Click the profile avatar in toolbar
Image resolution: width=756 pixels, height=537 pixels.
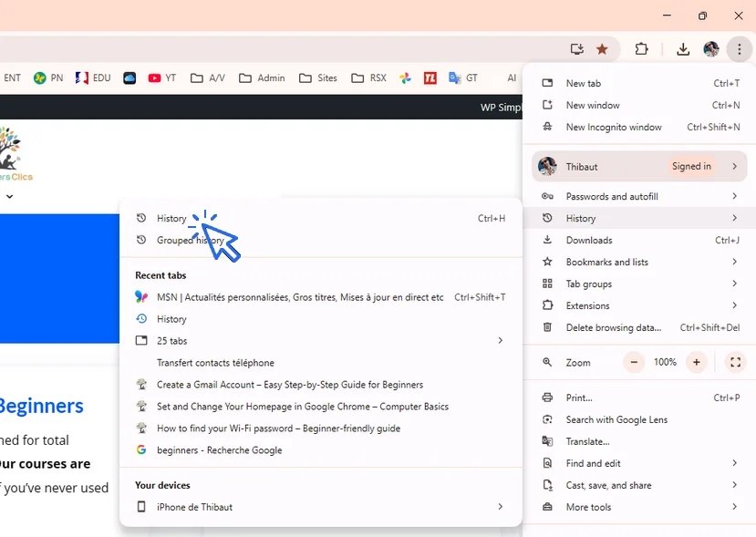(x=711, y=49)
